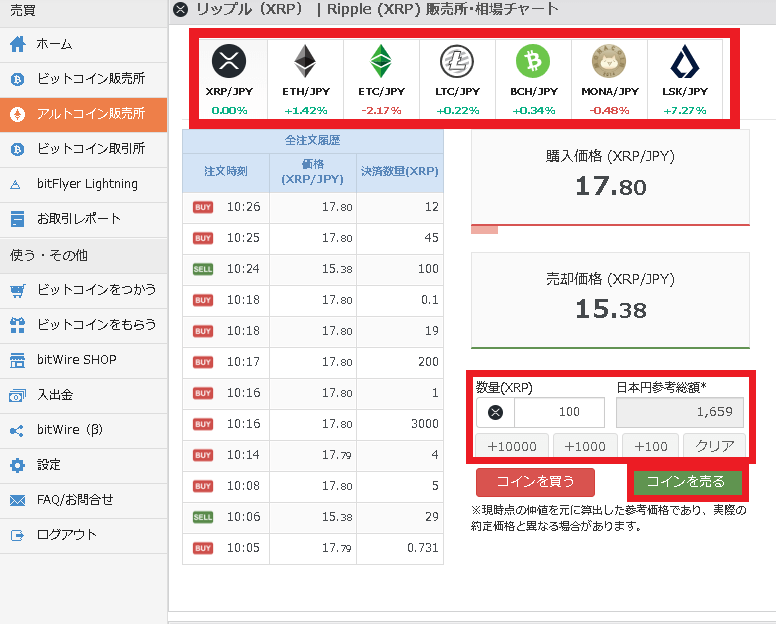Click the red コインを買う button

tap(535, 482)
